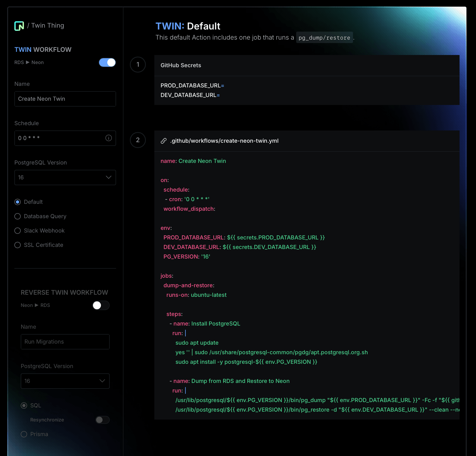Turn on the Resynchronize switch

click(x=103, y=420)
